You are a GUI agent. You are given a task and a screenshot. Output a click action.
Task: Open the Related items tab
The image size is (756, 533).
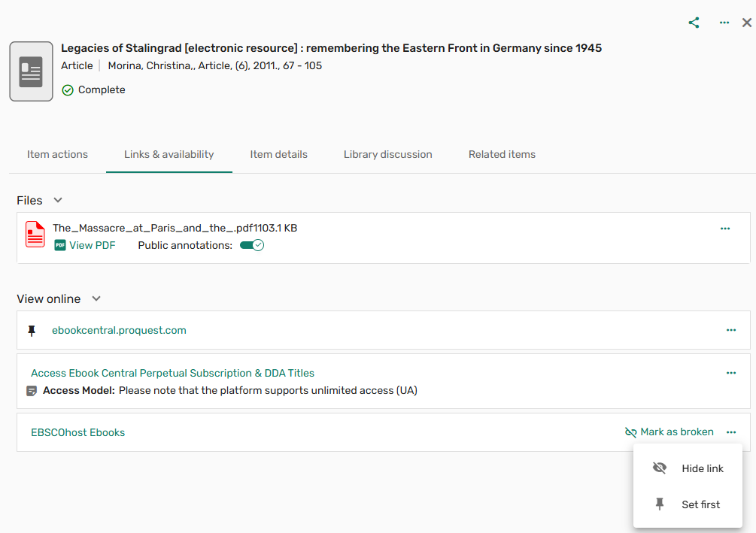[x=502, y=154]
